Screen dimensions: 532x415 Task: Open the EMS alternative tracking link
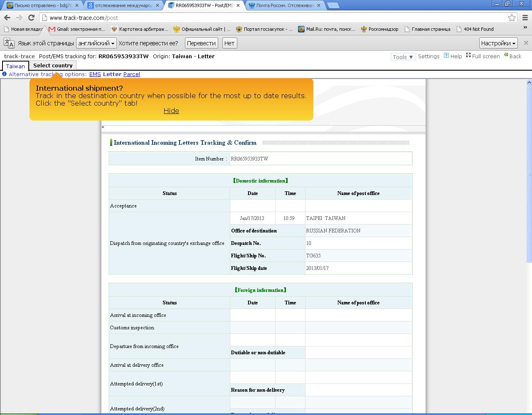point(95,74)
